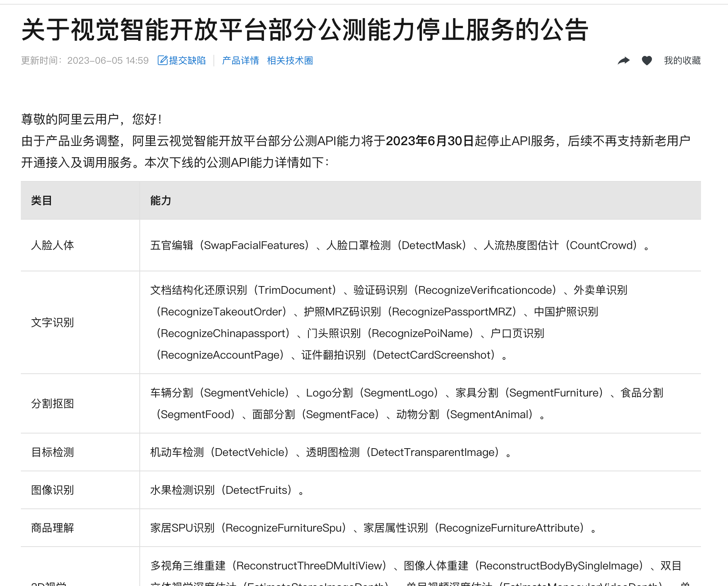This screenshot has height=586, width=728.
Task: Click the SegmentFurniture text
Action: tap(554, 393)
